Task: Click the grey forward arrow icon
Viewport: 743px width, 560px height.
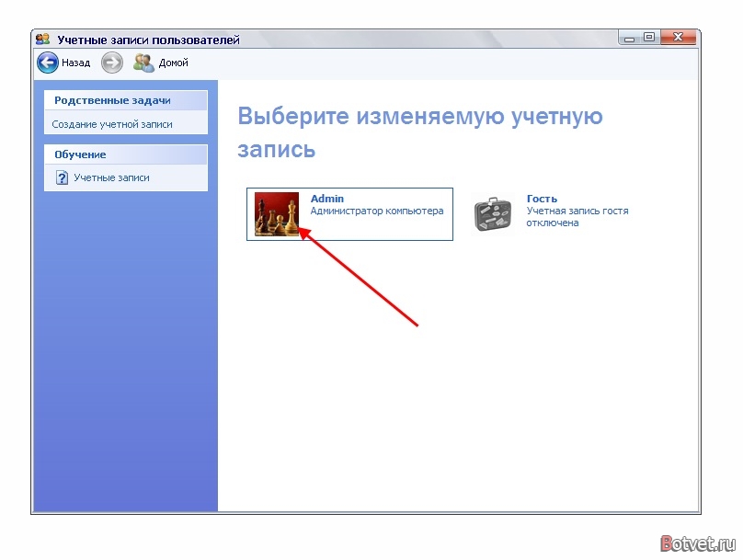Action: pyautogui.click(x=112, y=63)
